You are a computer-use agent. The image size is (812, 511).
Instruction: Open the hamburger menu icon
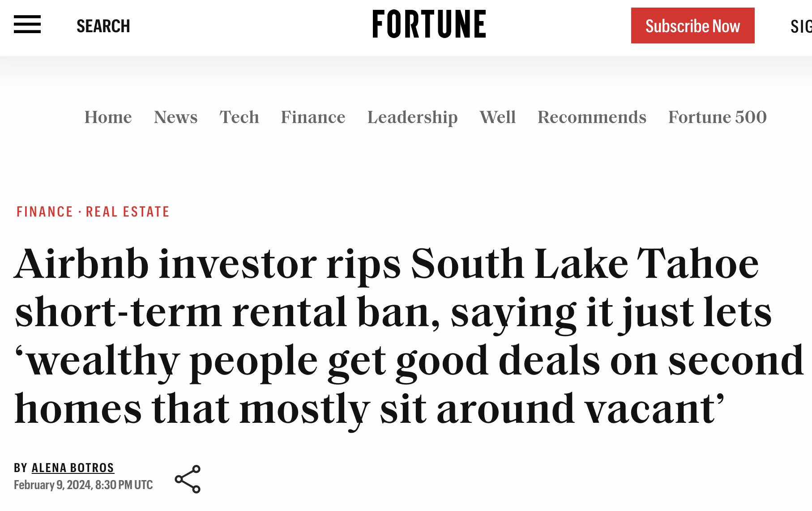tap(27, 25)
